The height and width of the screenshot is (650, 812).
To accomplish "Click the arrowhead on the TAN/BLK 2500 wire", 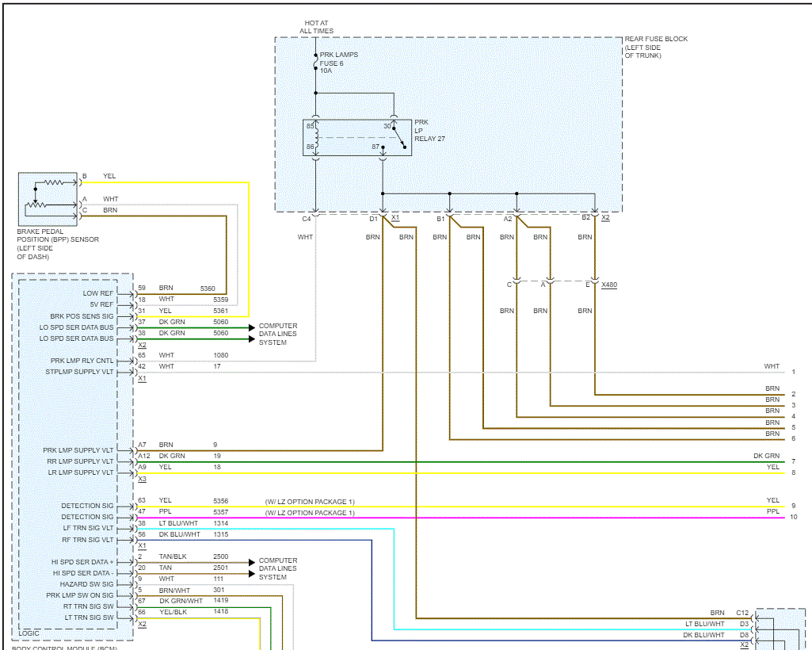I will (252, 561).
